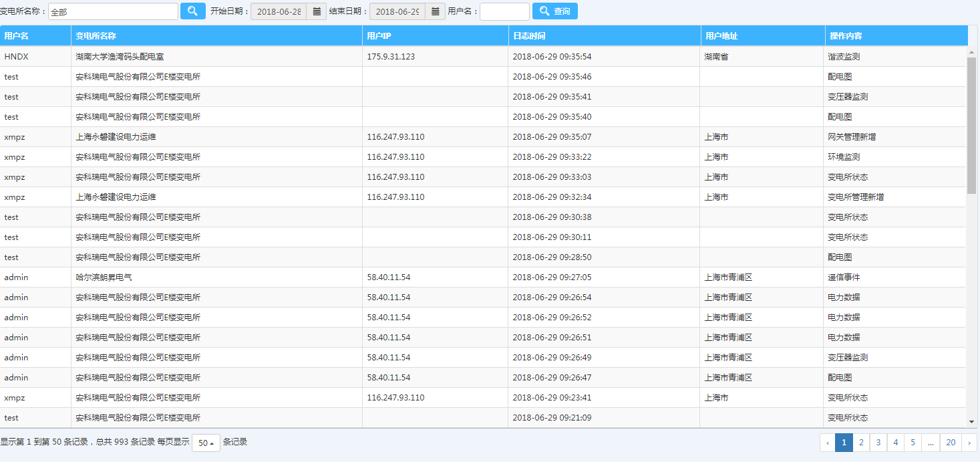
Task: Click the scrollbar up arrow
Action: pyautogui.click(x=972, y=51)
